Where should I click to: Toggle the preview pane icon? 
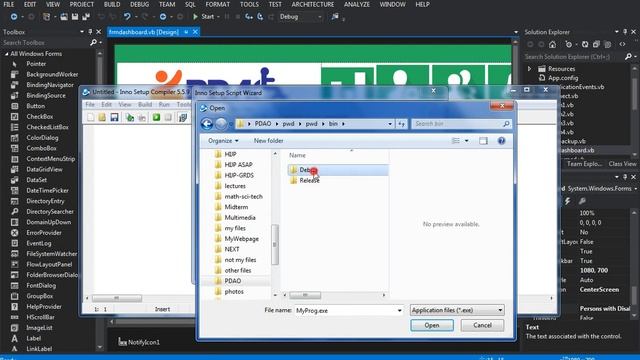(483, 141)
